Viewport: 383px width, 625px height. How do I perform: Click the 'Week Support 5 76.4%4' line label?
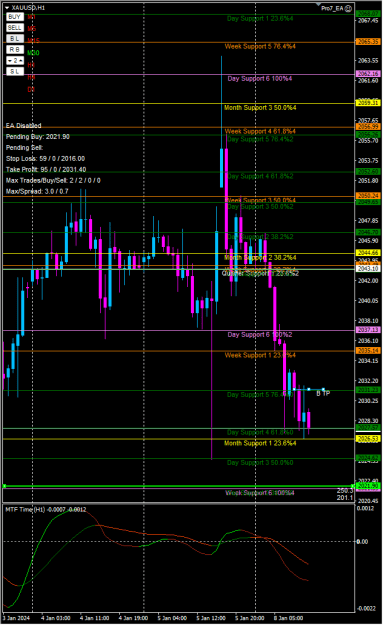tap(260, 47)
